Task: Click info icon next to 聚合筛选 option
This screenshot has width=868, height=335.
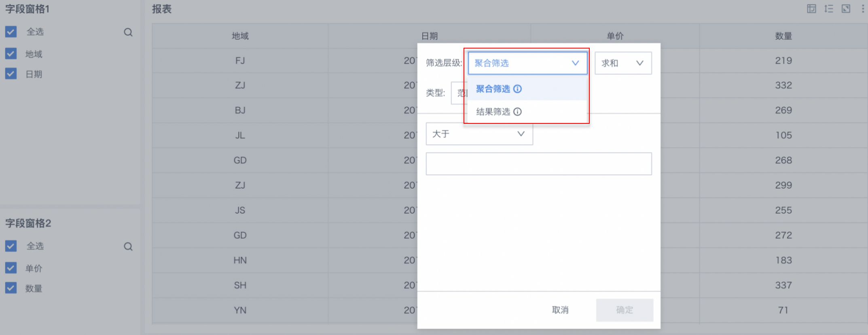Action: tap(518, 89)
